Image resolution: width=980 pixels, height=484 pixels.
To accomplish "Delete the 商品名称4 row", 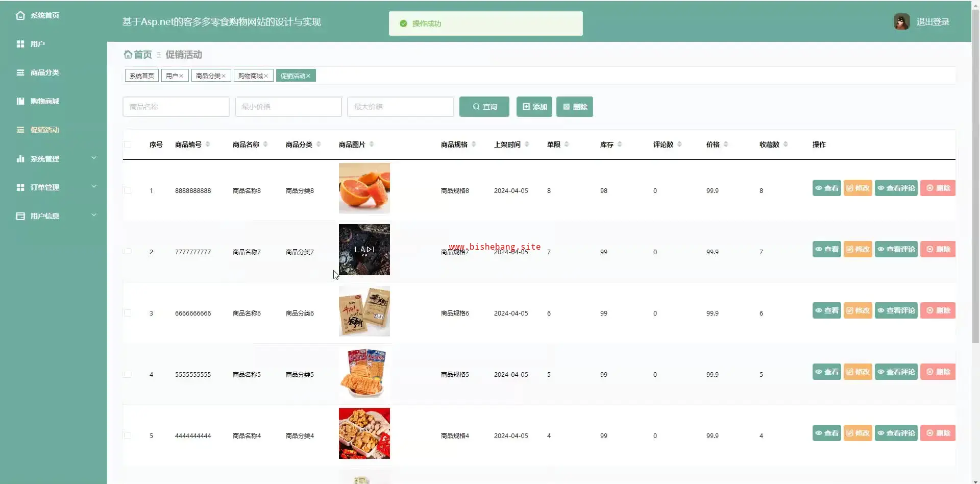I will pyautogui.click(x=938, y=433).
